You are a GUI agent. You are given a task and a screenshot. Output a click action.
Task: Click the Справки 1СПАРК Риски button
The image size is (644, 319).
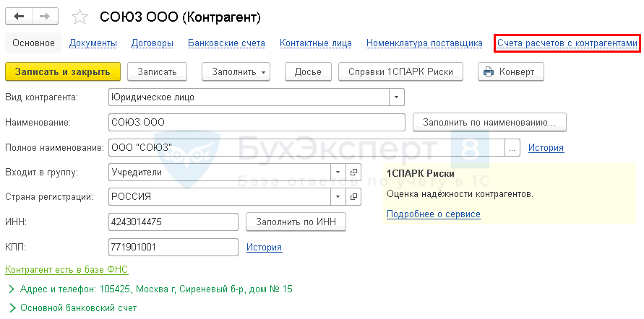[x=400, y=71]
